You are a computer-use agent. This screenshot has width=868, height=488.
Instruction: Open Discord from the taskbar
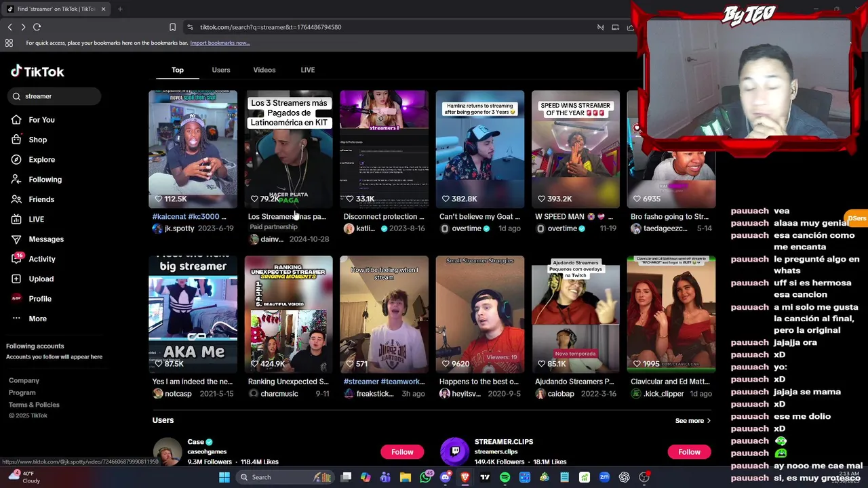[445, 477]
